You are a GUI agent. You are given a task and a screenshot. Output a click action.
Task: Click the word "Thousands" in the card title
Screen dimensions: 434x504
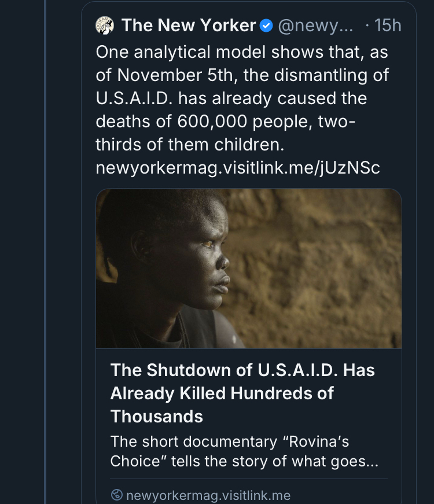click(157, 416)
